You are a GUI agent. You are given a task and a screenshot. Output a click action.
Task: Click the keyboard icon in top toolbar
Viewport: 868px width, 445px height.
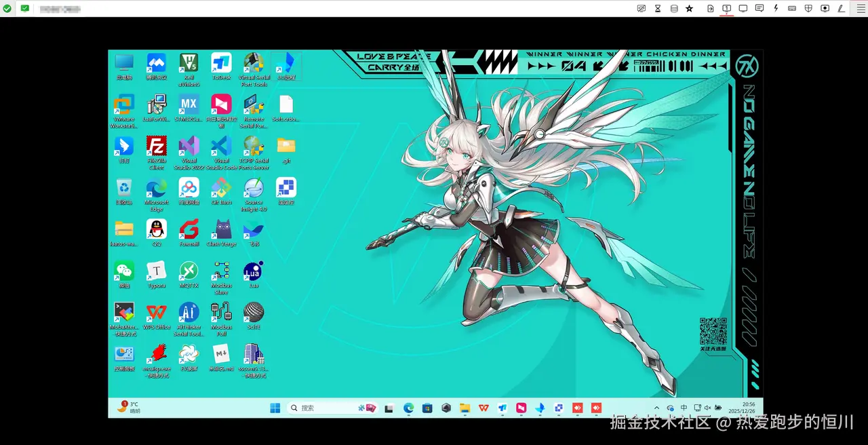792,8
